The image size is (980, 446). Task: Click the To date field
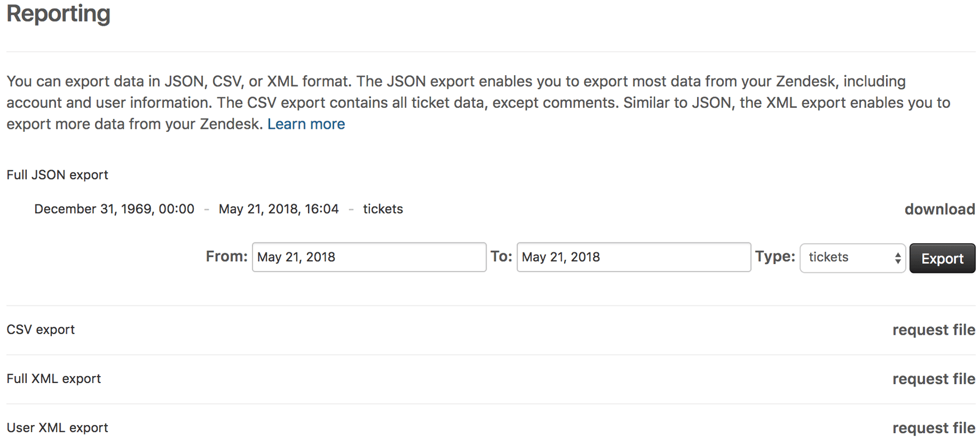[x=633, y=257]
